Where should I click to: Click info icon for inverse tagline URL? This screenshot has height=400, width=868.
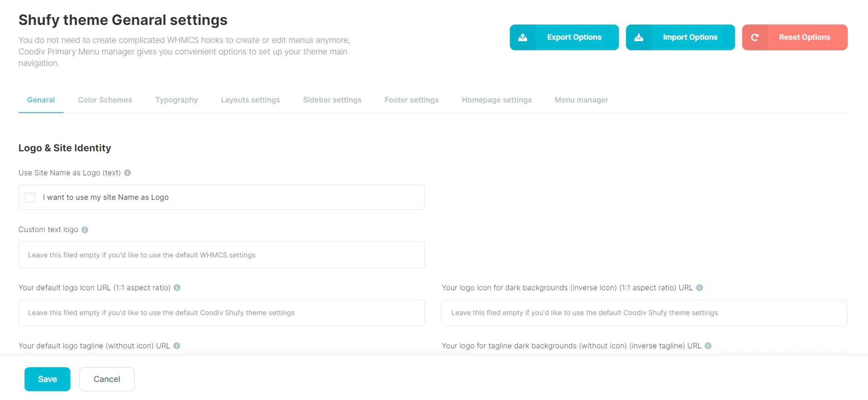[708, 346]
